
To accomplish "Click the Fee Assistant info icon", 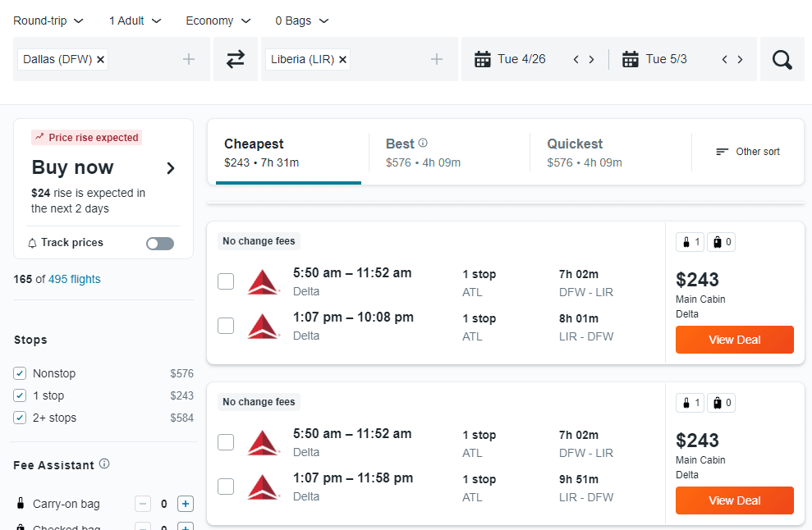I will (103, 464).
